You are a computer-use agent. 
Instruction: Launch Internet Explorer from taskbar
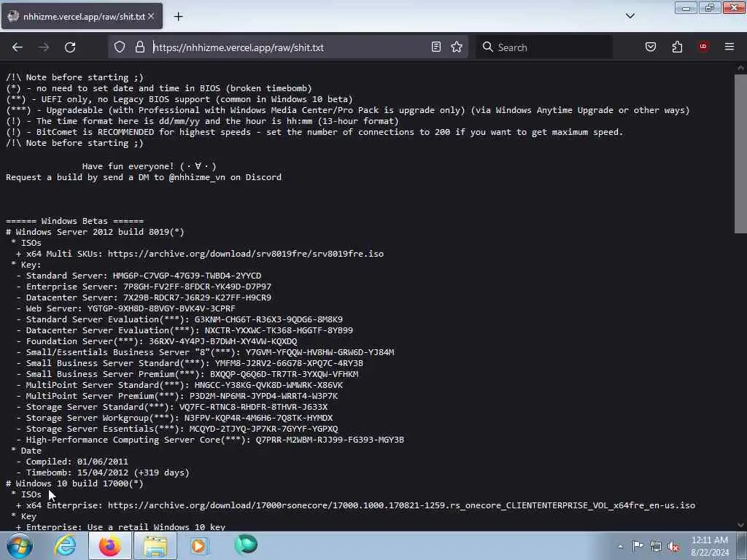pyautogui.click(x=65, y=545)
